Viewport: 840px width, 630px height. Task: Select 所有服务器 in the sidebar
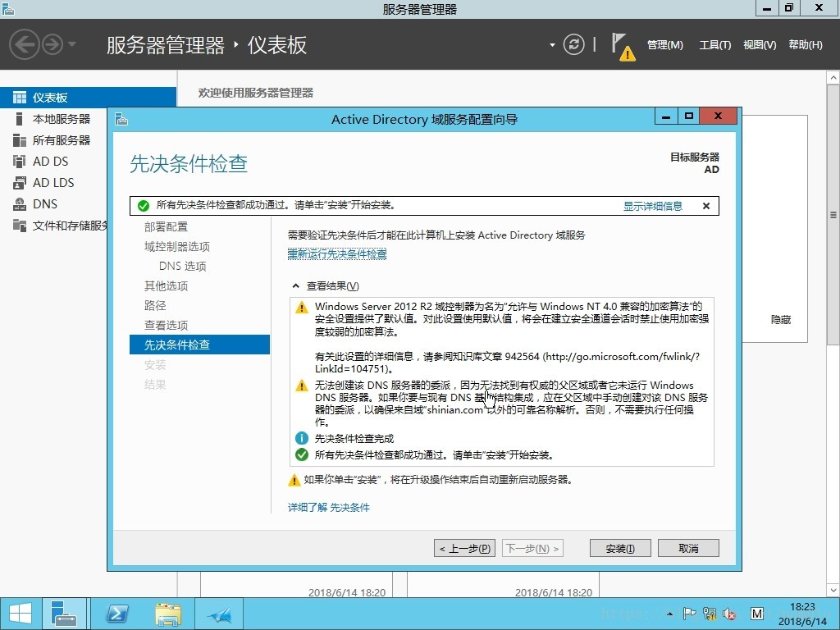(x=61, y=140)
